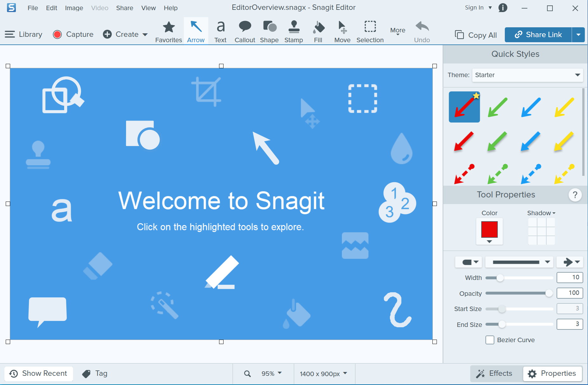Open the View menu

pyautogui.click(x=148, y=8)
